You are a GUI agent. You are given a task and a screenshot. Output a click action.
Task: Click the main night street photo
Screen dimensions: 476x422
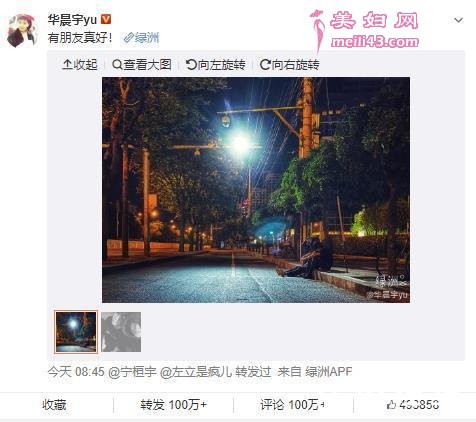pyautogui.click(x=256, y=190)
